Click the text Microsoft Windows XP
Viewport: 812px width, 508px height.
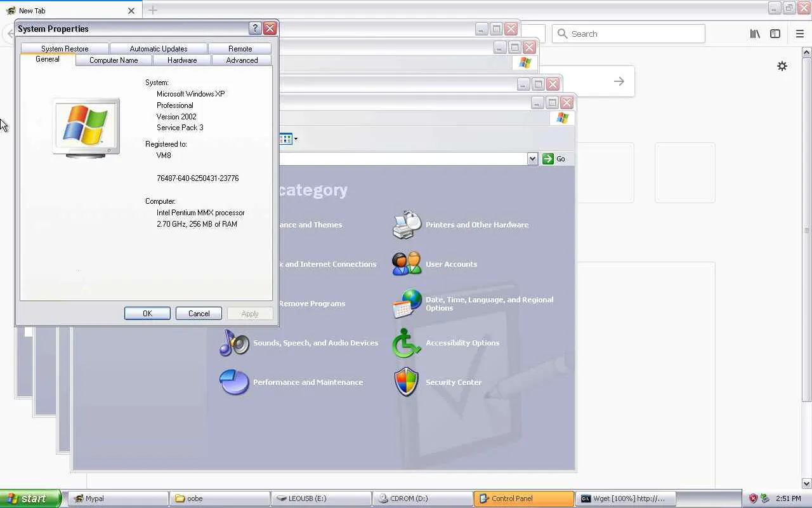pos(191,94)
